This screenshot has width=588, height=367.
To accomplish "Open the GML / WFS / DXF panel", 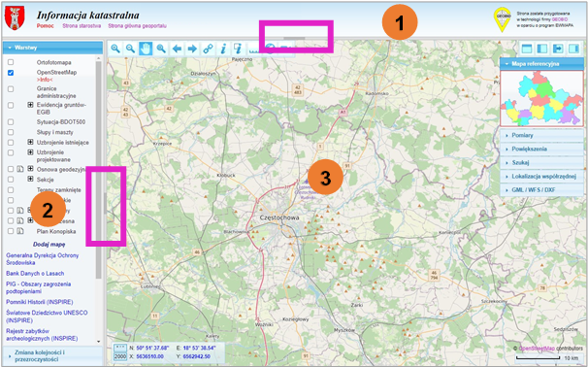I will (x=541, y=190).
